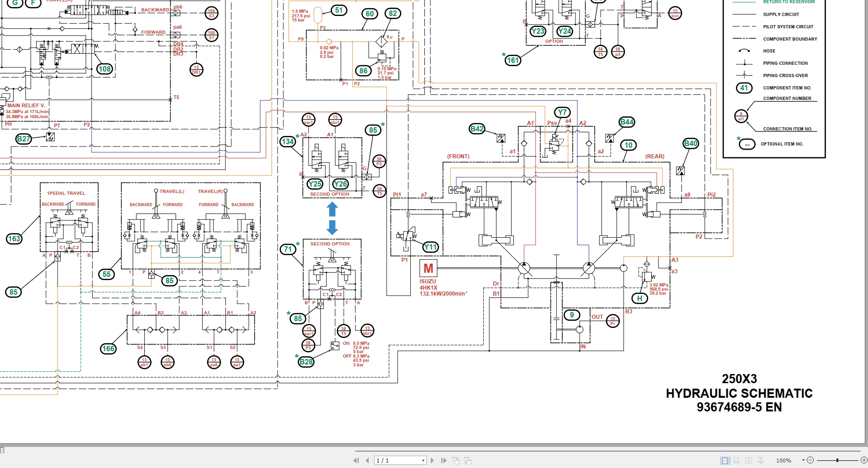
Task: Click the zoom slider track near the plus end
Action: tap(853, 460)
